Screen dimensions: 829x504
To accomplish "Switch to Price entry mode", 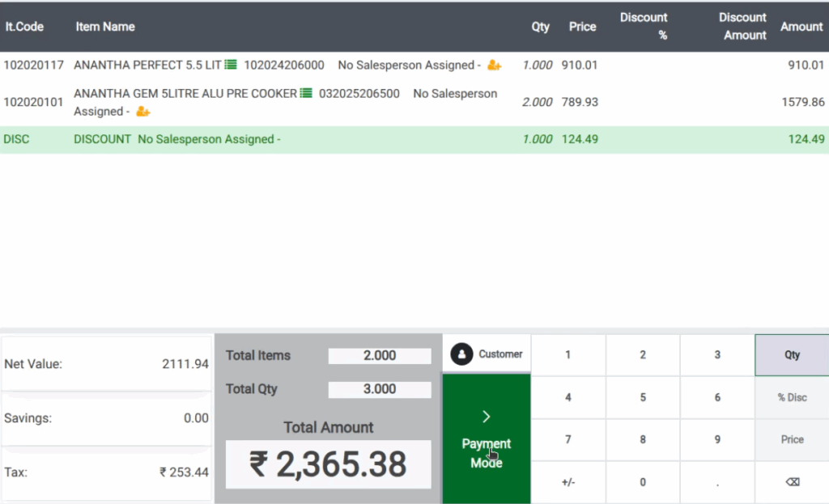I will pos(792,439).
